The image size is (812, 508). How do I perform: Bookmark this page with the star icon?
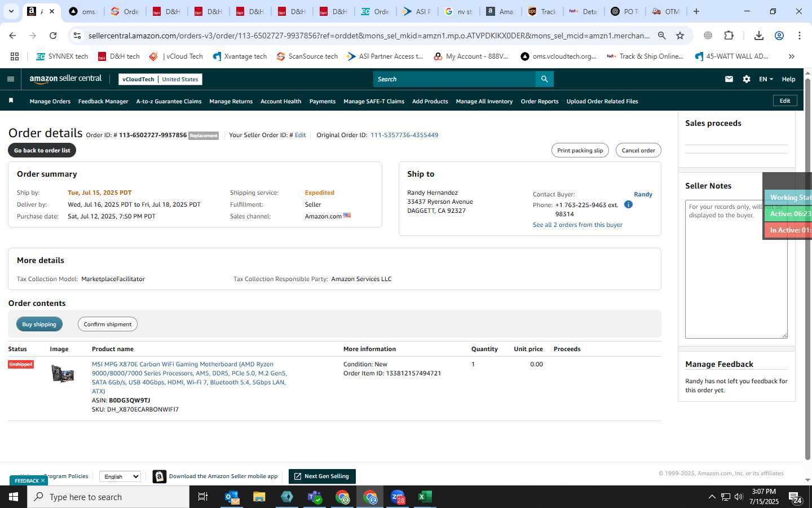[680, 36]
